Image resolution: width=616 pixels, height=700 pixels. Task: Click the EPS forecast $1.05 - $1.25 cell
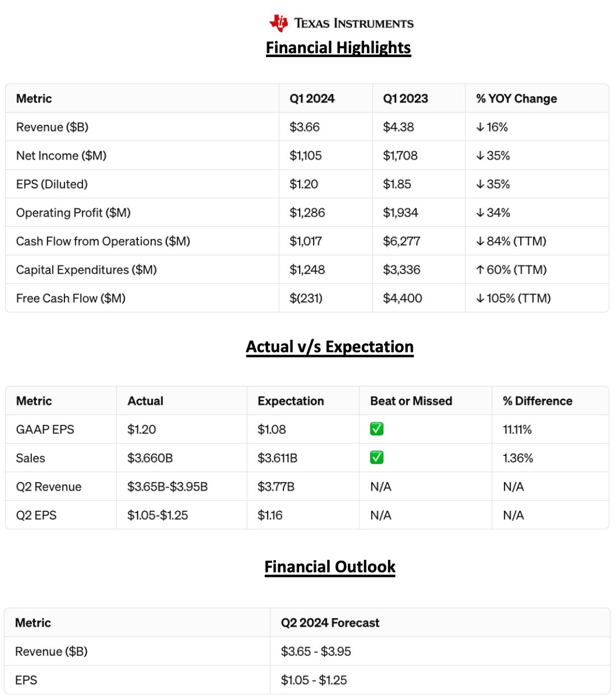tap(314, 680)
